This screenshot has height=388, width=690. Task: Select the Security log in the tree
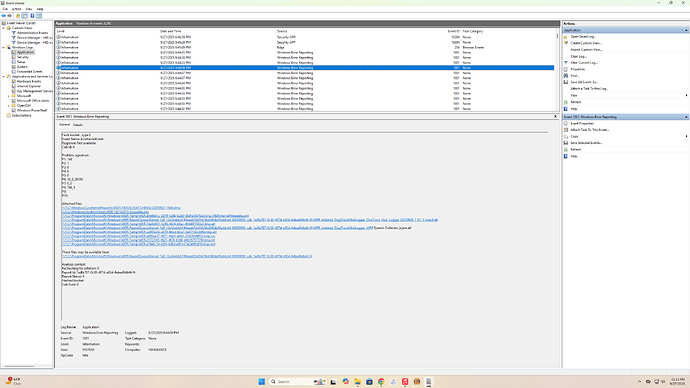[x=23, y=57]
